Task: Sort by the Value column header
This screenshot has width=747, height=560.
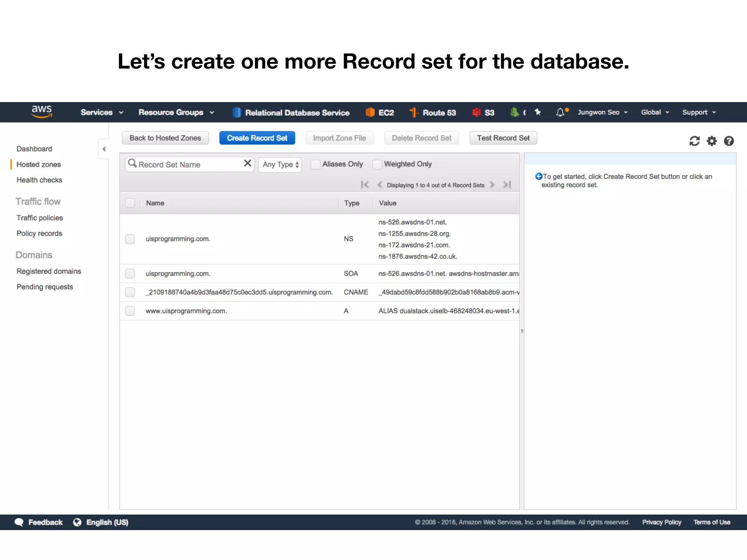Action: tap(387, 203)
